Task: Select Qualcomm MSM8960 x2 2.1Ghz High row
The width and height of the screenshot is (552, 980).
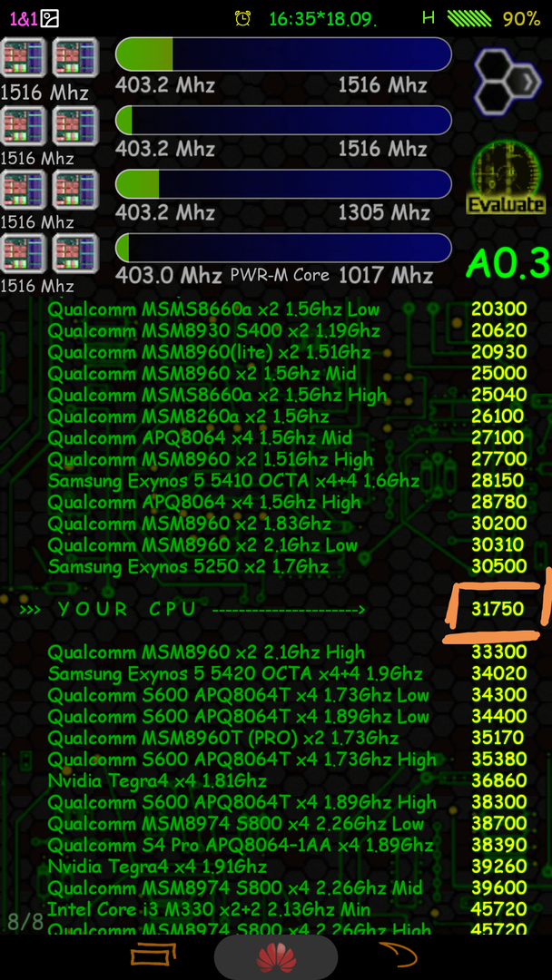Action: click(288, 652)
